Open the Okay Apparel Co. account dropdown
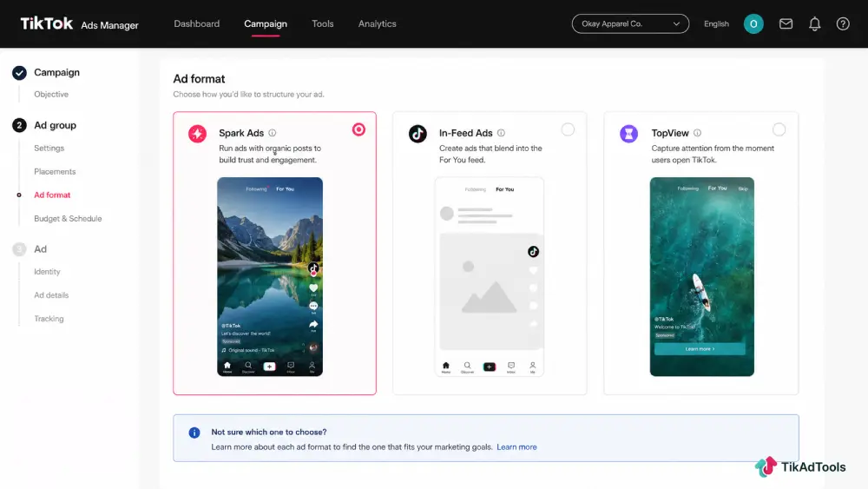This screenshot has height=489, width=868. (x=630, y=23)
